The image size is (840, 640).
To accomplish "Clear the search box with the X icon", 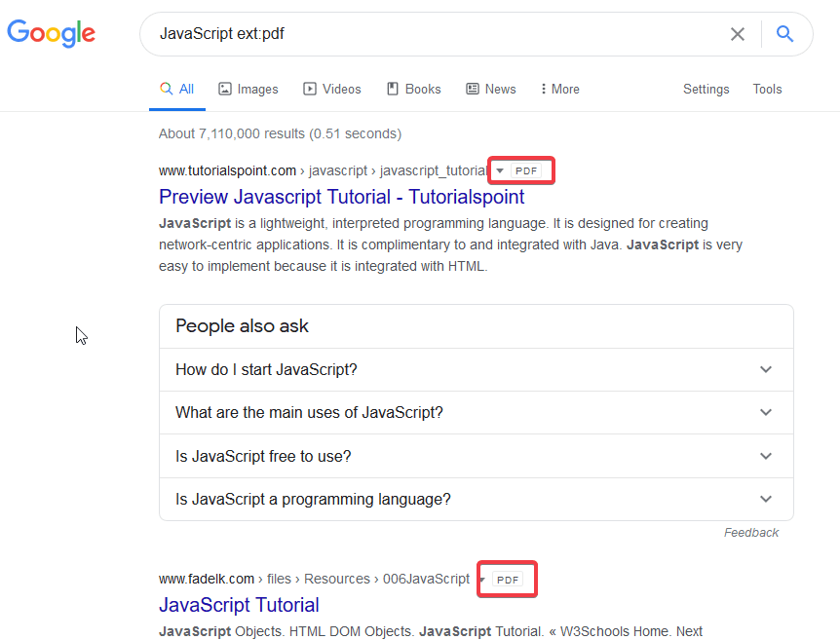I will [x=737, y=34].
